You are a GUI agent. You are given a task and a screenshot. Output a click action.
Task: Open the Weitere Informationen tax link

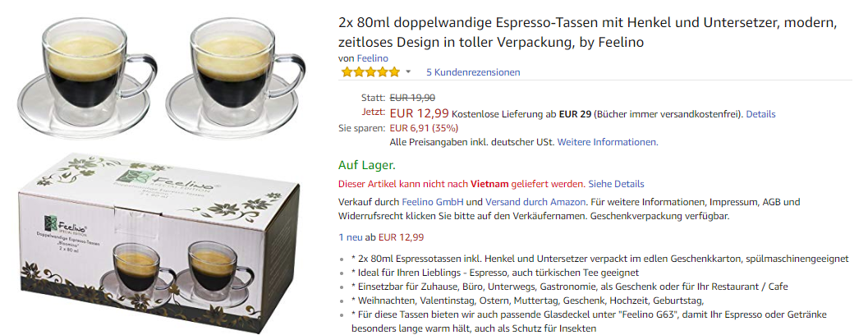point(607,142)
